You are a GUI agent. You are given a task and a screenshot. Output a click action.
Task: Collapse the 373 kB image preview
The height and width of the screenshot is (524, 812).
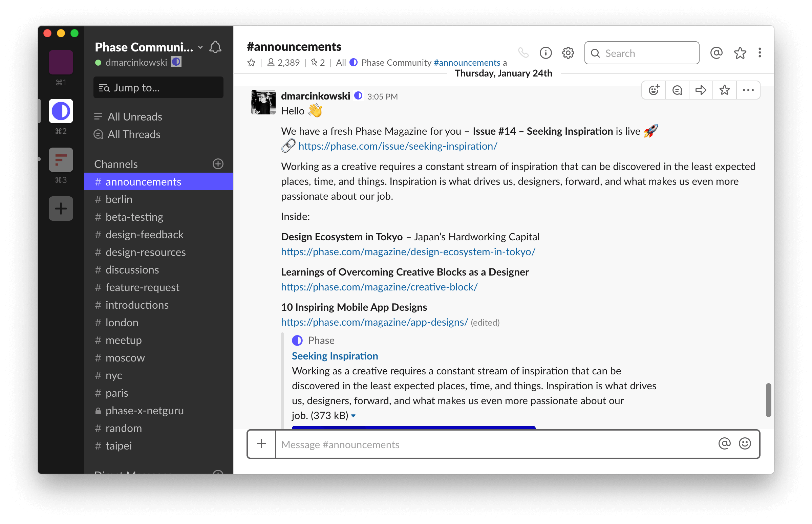click(x=354, y=415)
